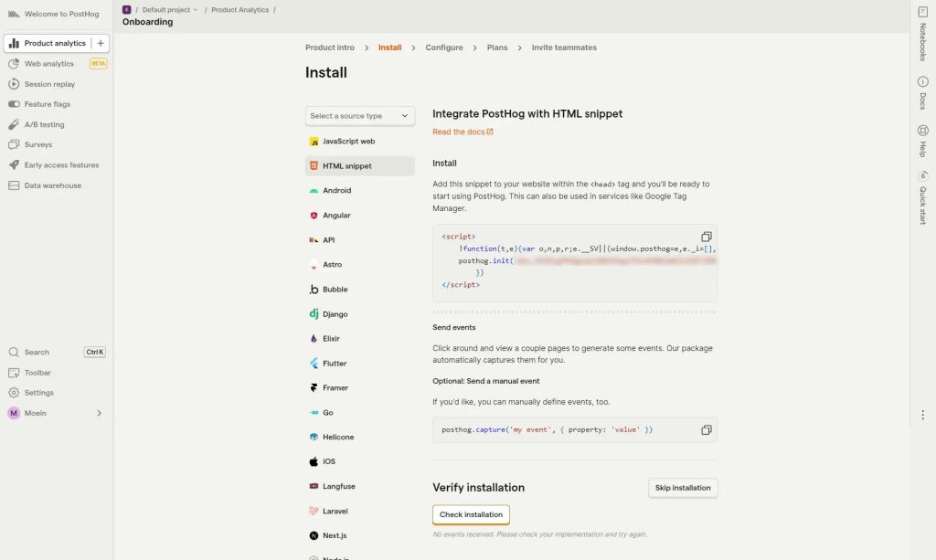Open the Notebooks side panel
936x560 pixels.
coord(923,34)
